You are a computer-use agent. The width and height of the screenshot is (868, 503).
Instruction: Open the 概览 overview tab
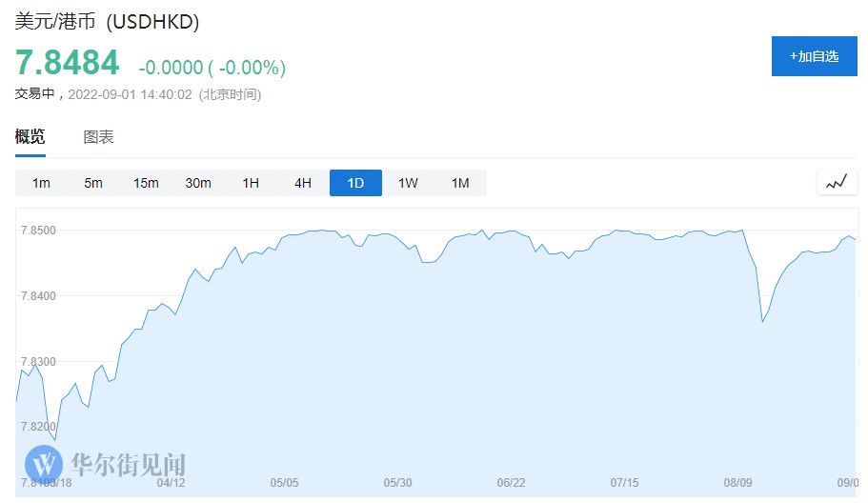pyautogui.click(x=30, y=137)
